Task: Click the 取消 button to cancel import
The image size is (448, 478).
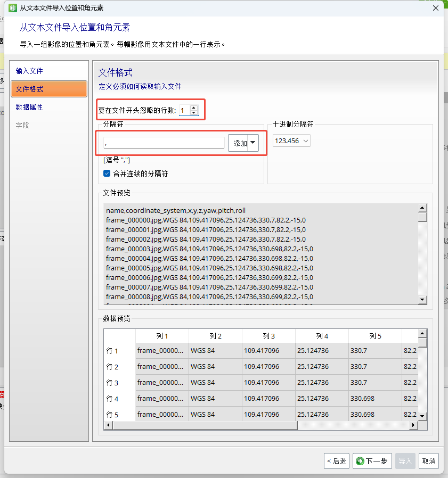Action: click(x=429, y=461)
